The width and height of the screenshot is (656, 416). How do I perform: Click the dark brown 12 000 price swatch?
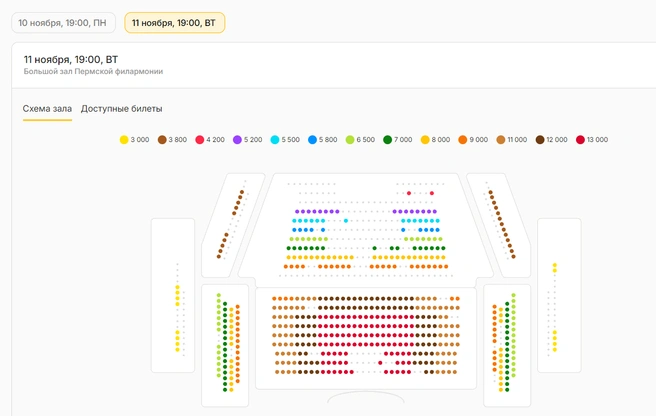coord(540,140)
